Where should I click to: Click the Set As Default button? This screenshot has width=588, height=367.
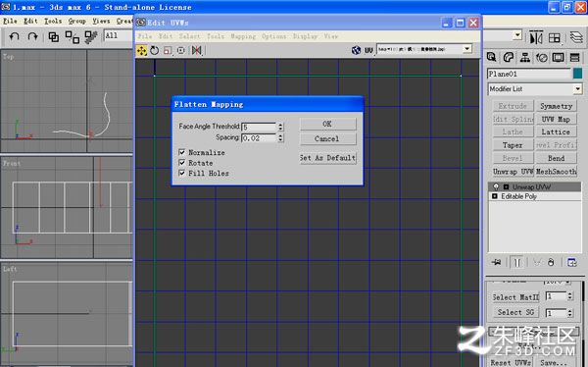327,158
